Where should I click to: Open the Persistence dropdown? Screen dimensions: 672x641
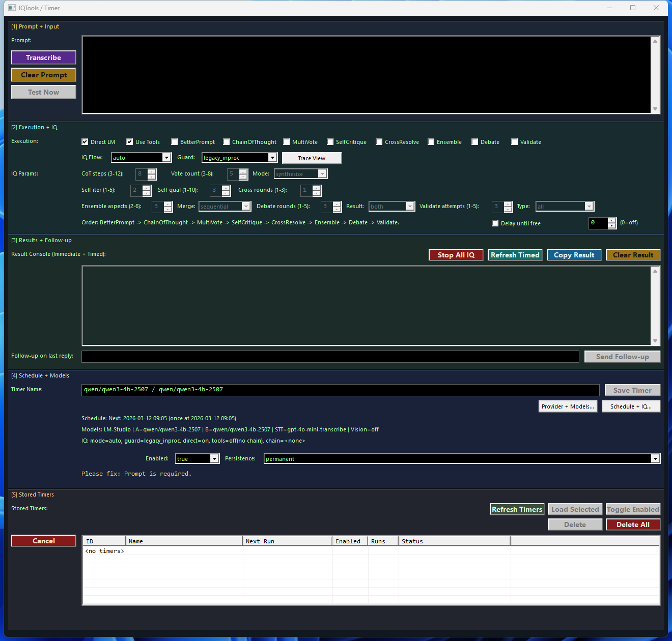click(655, 459)
